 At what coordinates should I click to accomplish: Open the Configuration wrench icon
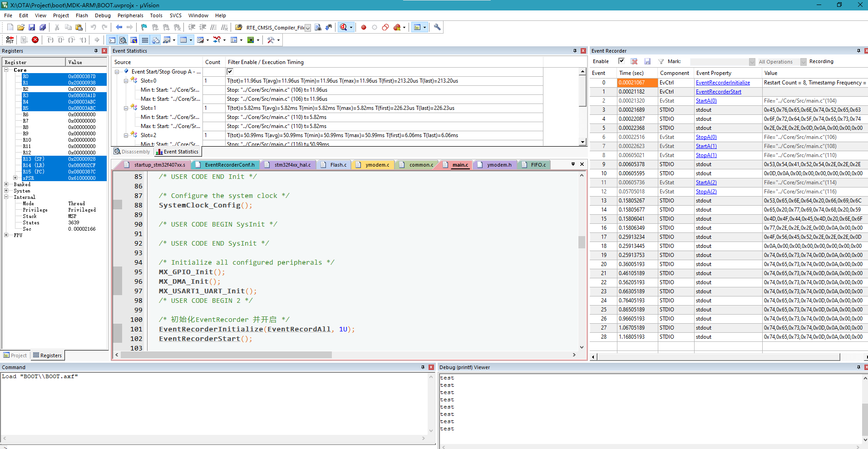(437, 27)
